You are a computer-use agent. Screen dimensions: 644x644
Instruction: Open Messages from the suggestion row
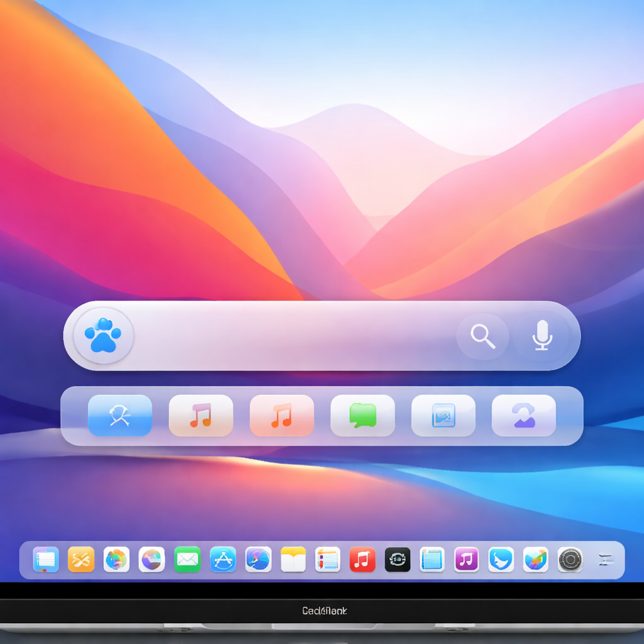pyautogui.click(x=362, y=416)
